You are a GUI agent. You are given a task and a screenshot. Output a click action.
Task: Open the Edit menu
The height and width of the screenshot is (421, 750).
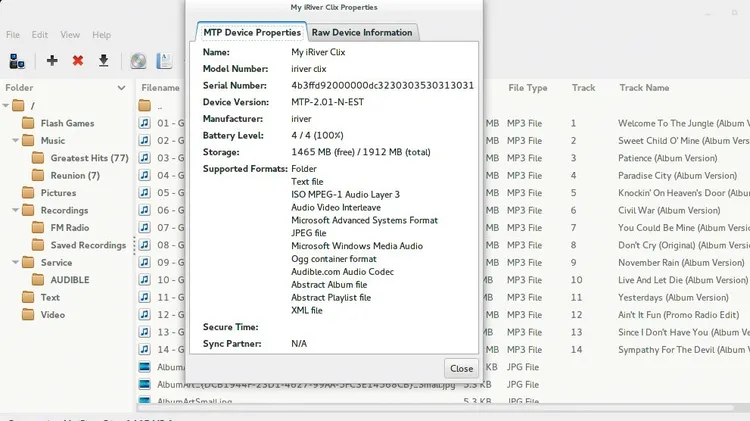tap(40, 34)
